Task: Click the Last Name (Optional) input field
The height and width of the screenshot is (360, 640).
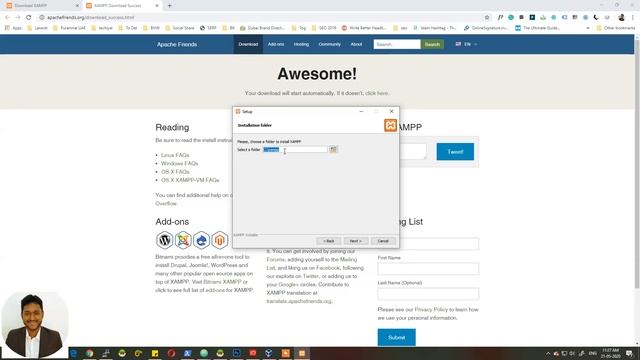Action: [x=428, y=293]
